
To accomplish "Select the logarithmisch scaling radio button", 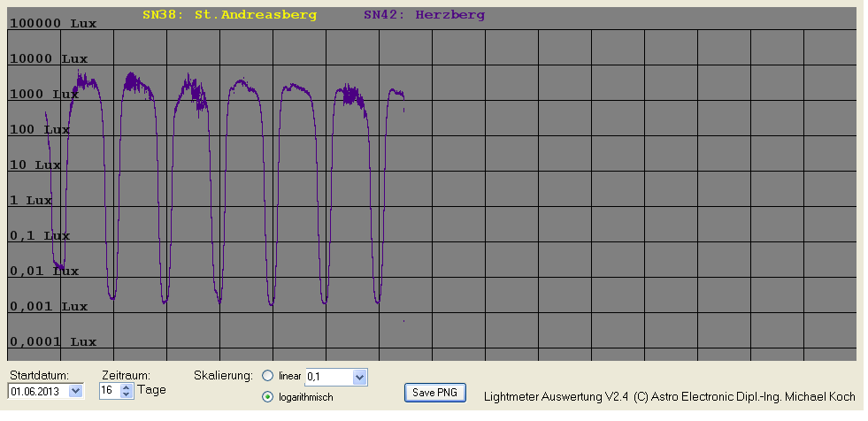I will pyautogui.click(x=268, y=396).
